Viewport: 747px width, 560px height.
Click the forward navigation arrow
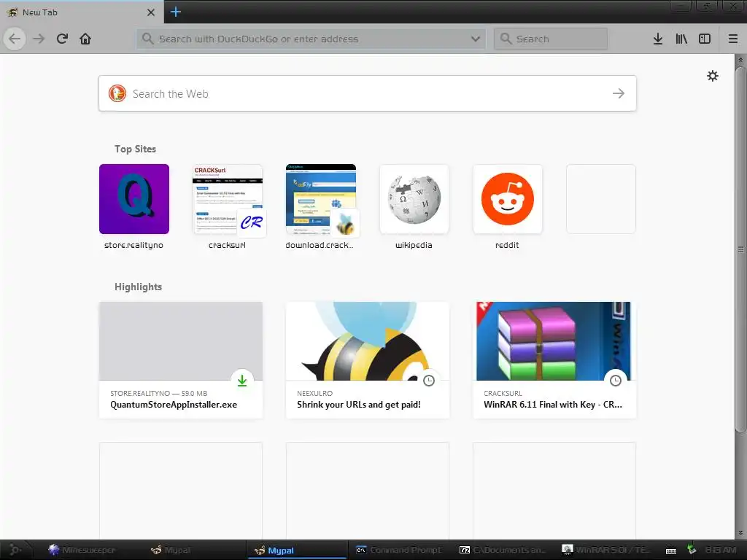[39, 39]
